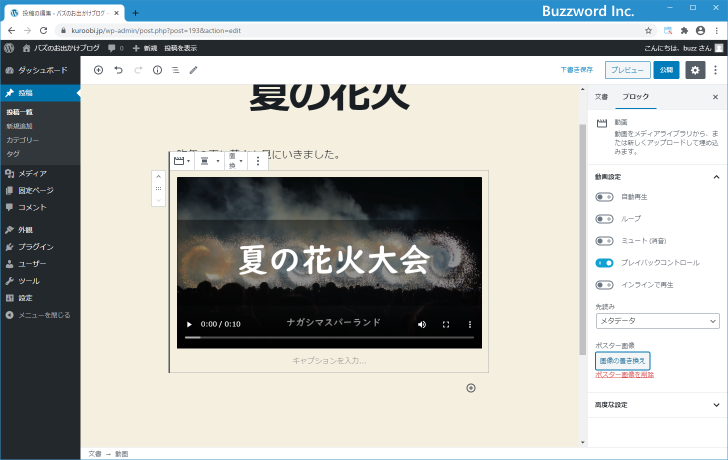Click the browser address bar

353,31
